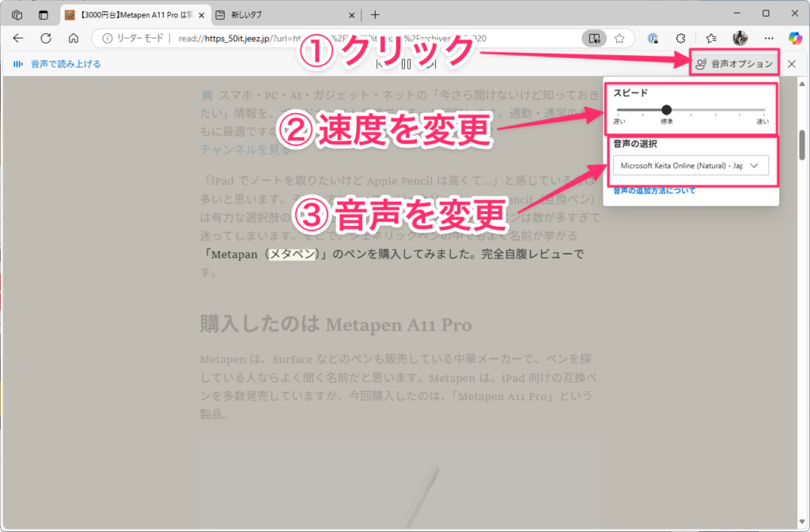Screen dimensions: 810x532
Task: Open the favorites list icon
Action: [x=711, y=38]
